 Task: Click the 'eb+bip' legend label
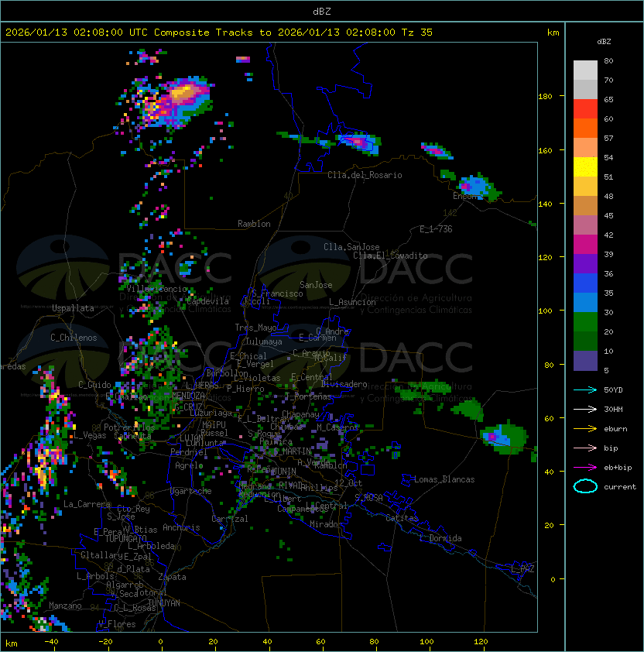pyautogui.click(x=618, y=468)
